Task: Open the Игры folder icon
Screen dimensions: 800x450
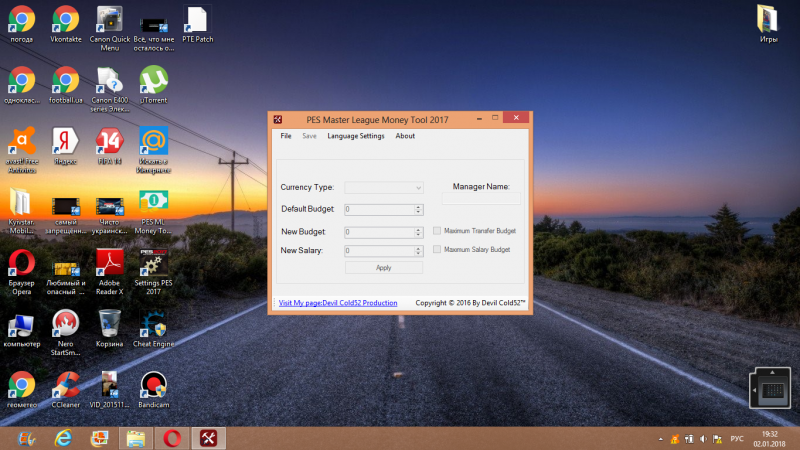Action: [x=768, y=24]
